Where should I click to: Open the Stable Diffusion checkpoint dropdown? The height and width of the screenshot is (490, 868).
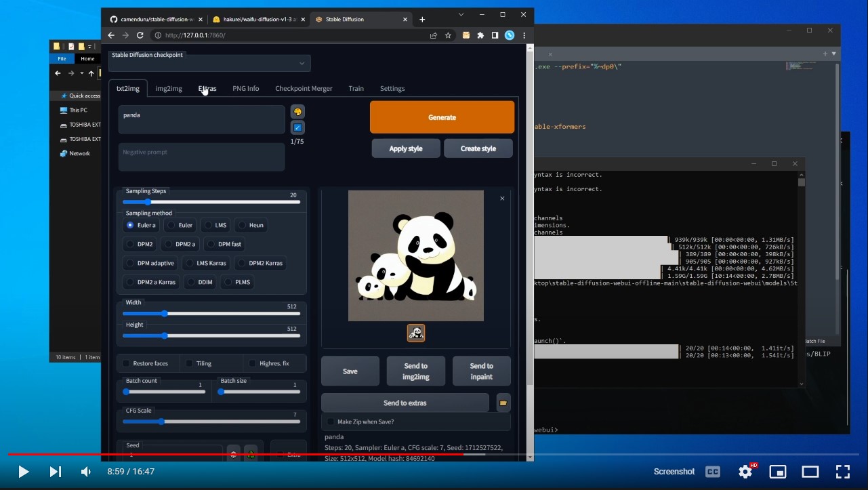pyautogui.click(x=302, y=63)
